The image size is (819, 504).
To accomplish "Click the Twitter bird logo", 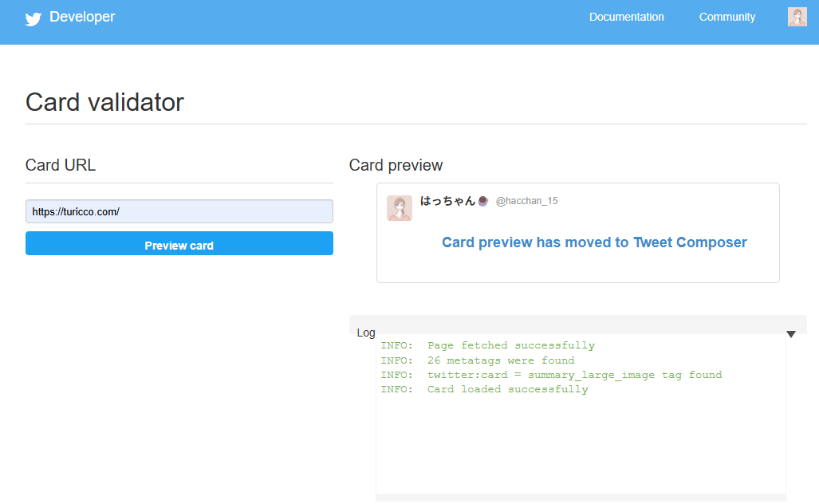I will [x=33, y=18].
